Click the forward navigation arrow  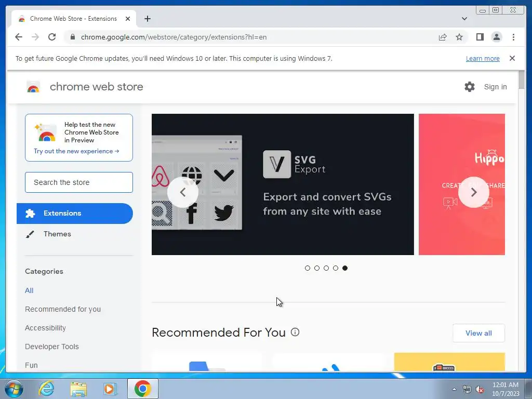coord(35,37)
